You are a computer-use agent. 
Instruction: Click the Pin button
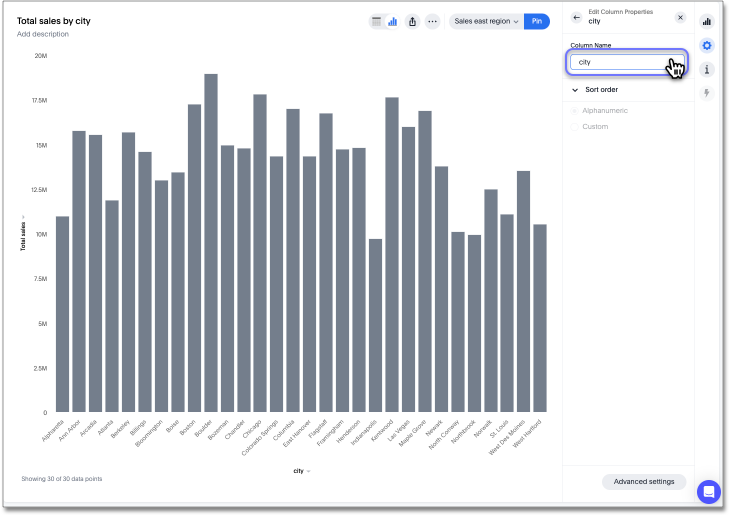tap(537, 21)
